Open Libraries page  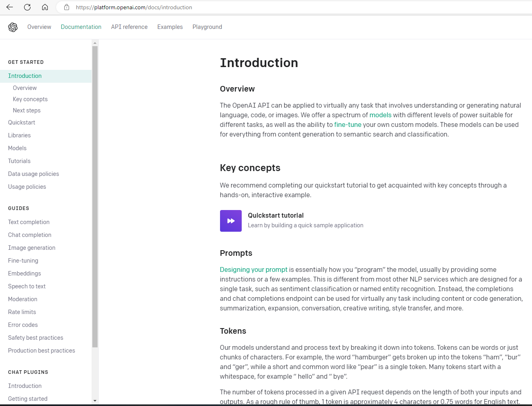coord(19,135)
